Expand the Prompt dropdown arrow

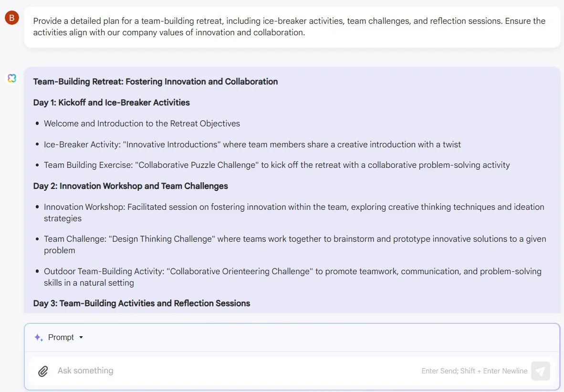click(81, 337)
